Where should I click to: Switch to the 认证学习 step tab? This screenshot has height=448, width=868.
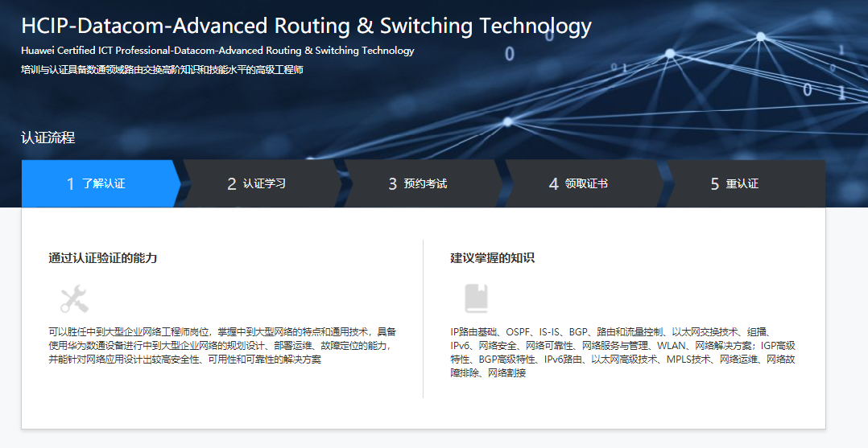(x=262, y=183)
